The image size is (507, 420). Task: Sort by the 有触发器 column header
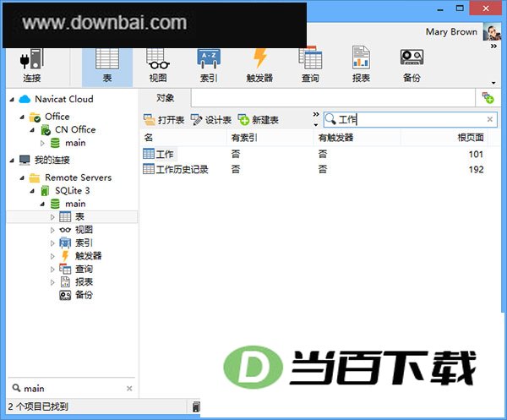pos(357,138)
